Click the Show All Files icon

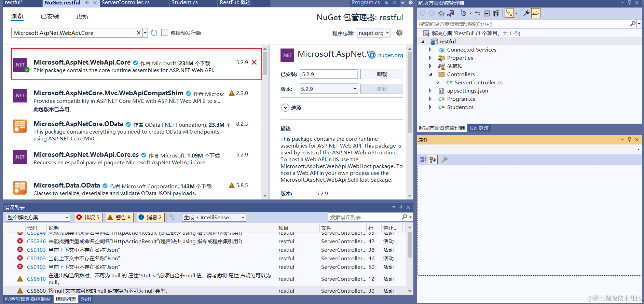(x=496, y=13)
